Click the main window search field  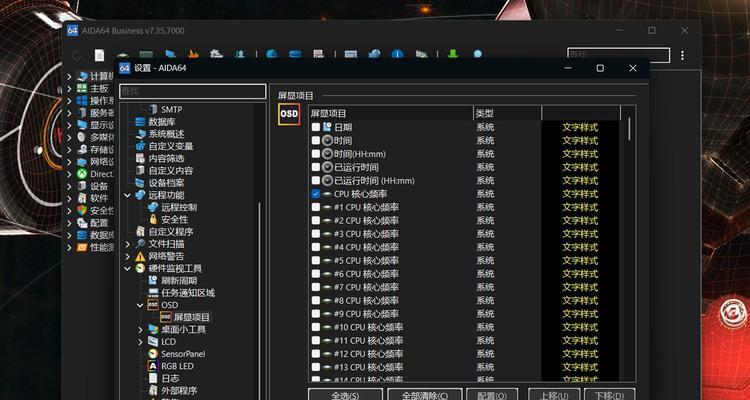[x=618, y=55]
